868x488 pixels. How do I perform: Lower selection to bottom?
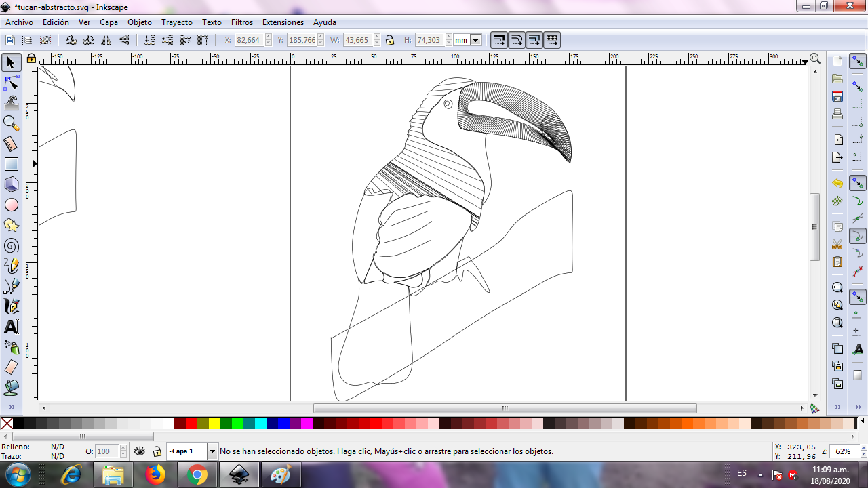(x=149, y=40)
